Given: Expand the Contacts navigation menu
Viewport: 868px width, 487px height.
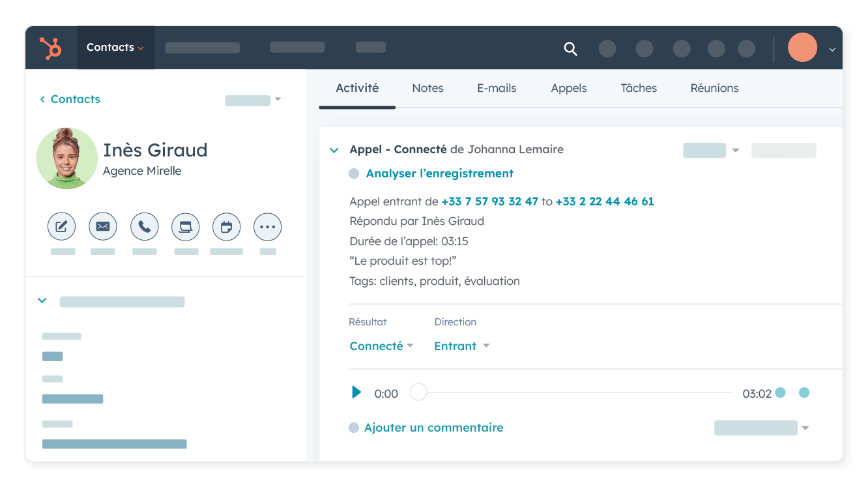Looking at the screenshot, I should 115,47.
